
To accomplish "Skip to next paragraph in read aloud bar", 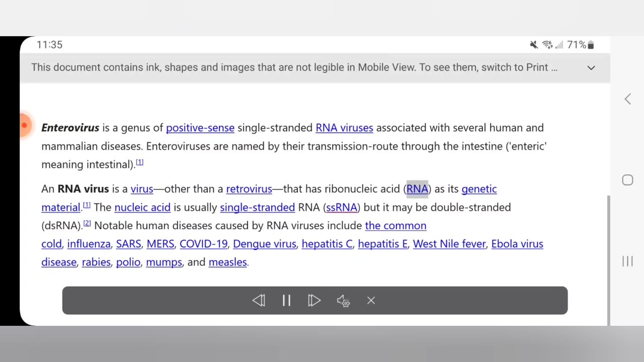I will pos(314,301).
